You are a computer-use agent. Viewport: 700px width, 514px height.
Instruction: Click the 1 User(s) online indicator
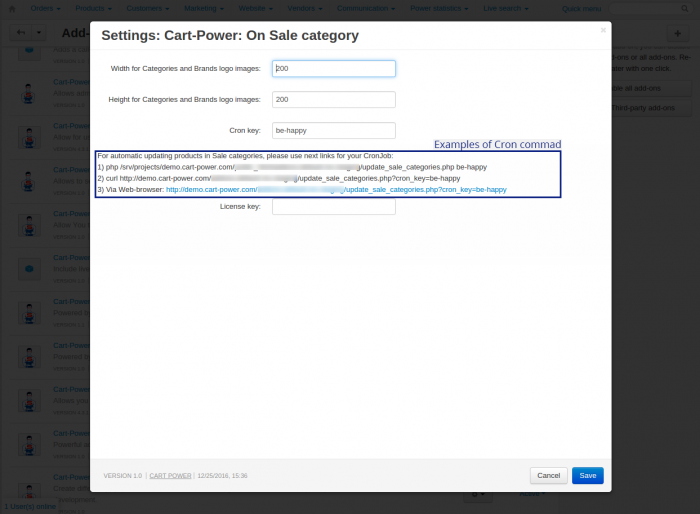[30, 506]
